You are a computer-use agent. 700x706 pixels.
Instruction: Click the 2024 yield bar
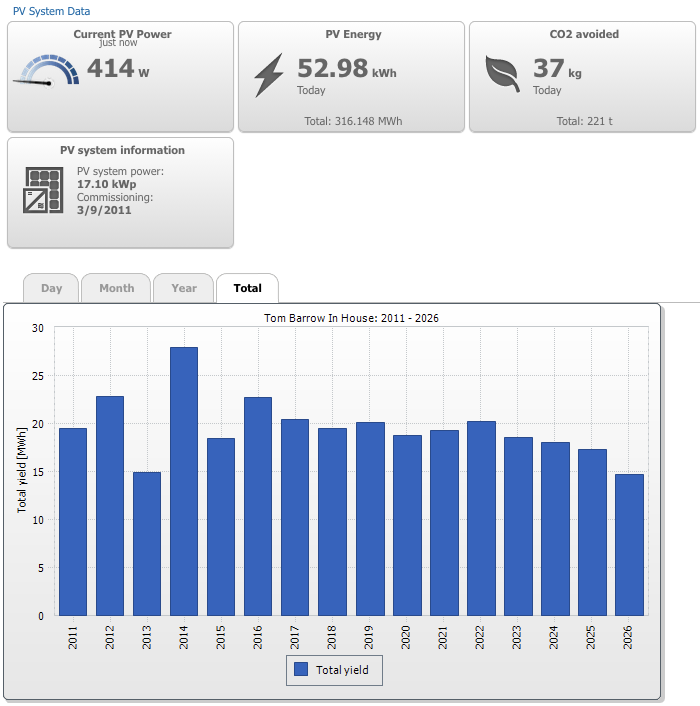(x=555, y=529)
